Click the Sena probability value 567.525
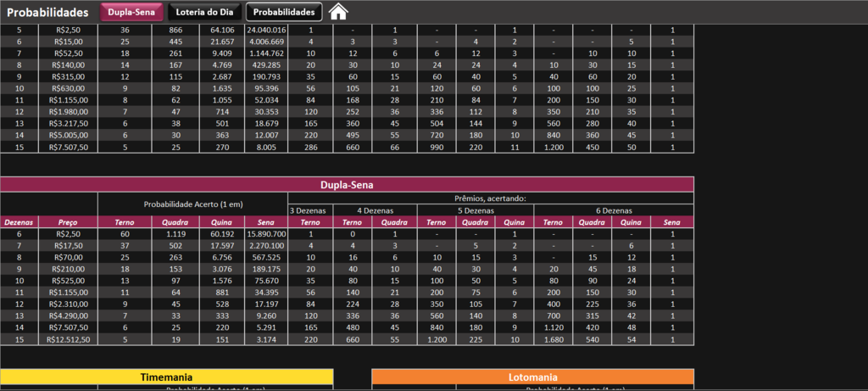The width and height of the screenshot is (868, 391). (266, 257)
